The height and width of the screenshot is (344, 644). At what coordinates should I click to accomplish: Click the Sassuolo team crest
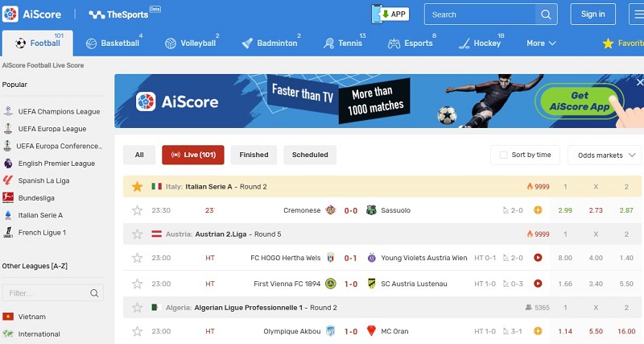click(x=371, y=210)
